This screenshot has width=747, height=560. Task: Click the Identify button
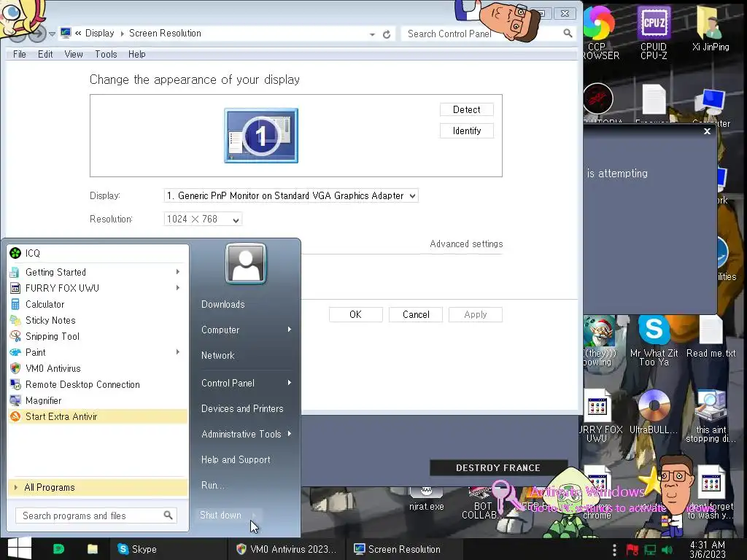tap(466, 131)
